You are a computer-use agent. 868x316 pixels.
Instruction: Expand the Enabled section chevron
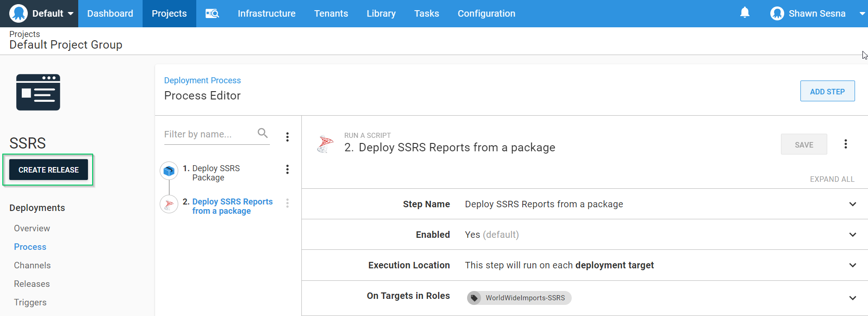click(852, 235)
